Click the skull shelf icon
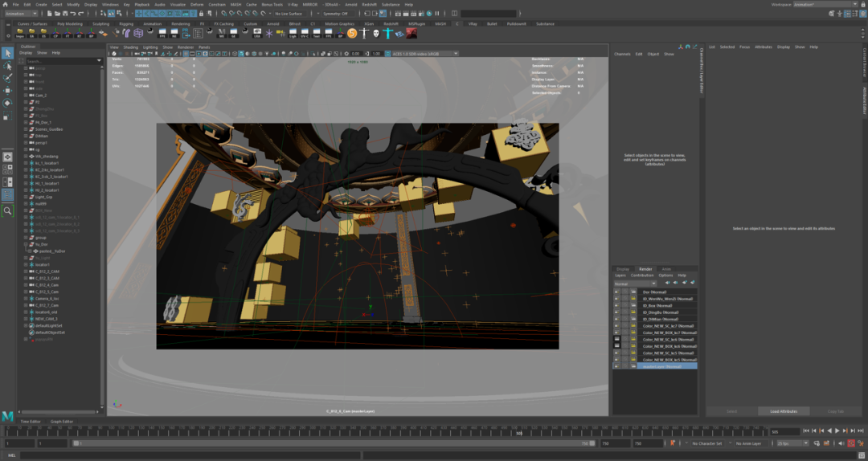Screen dimensions: 868x461 tap(376, 34)
